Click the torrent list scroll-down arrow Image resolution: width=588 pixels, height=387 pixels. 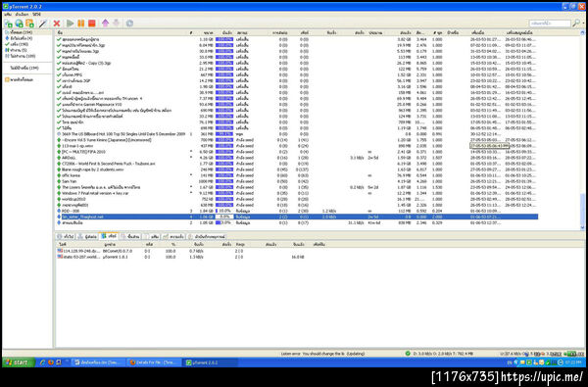pos(582,227)
